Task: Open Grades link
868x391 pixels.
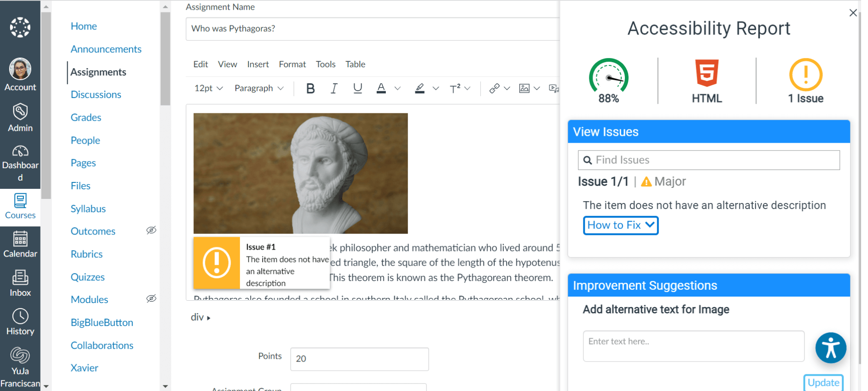Action: (86, 117)
